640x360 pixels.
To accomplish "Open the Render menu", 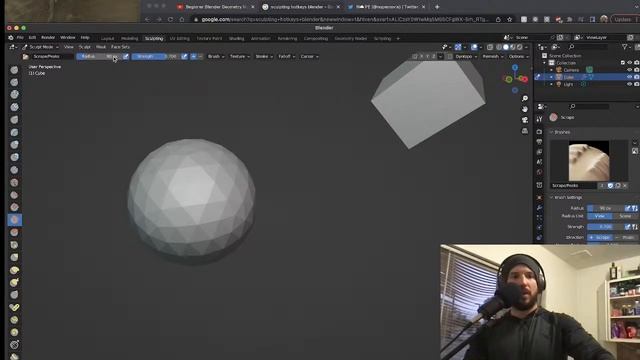I will 48,38.
